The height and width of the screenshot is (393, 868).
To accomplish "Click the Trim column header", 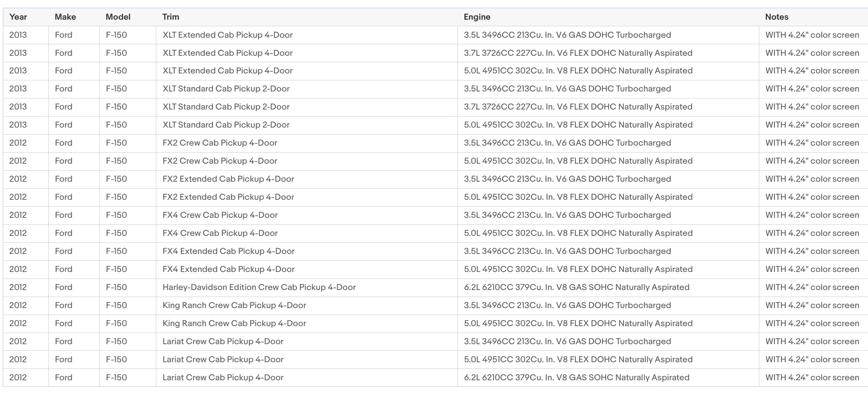I will pyautogui.click(x=307, y=17).
